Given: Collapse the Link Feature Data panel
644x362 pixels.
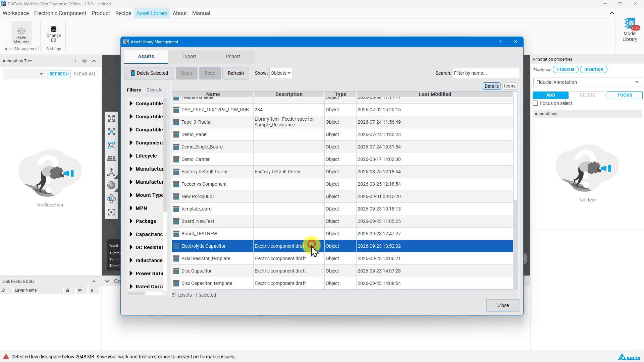Looking at the screenshot, I should coord(94,282).
